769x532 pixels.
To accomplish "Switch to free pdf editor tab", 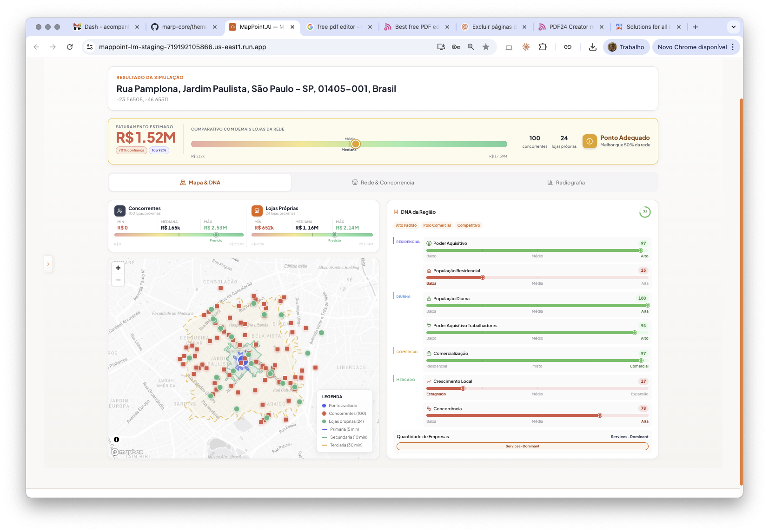I will [x=339, y=27].
